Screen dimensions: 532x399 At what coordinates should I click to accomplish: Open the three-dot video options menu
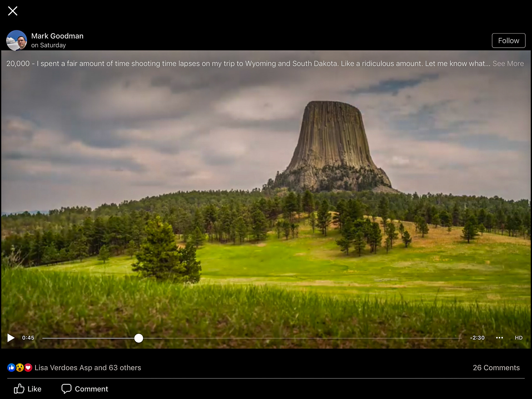pyautogui.click(x=499, y=338)
